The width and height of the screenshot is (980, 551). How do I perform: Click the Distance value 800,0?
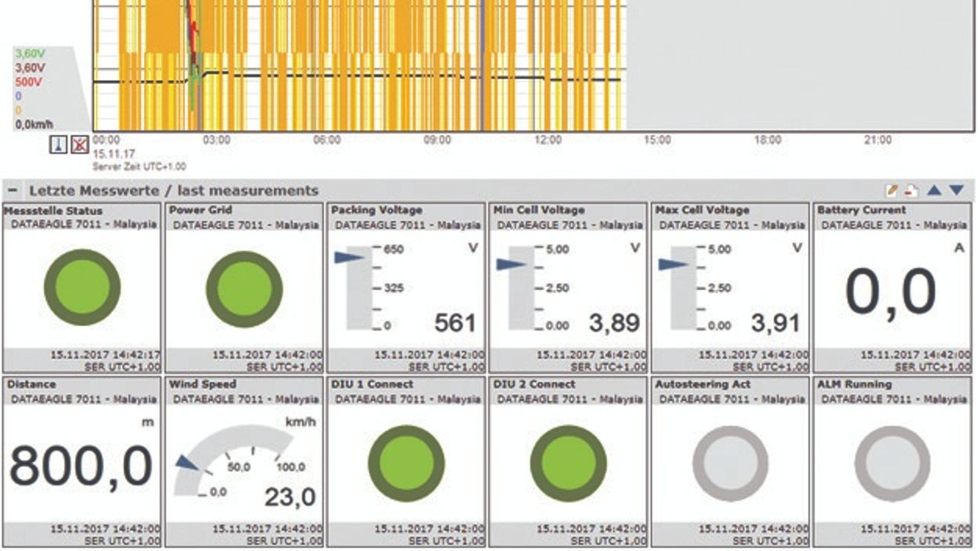click(81, 466)
